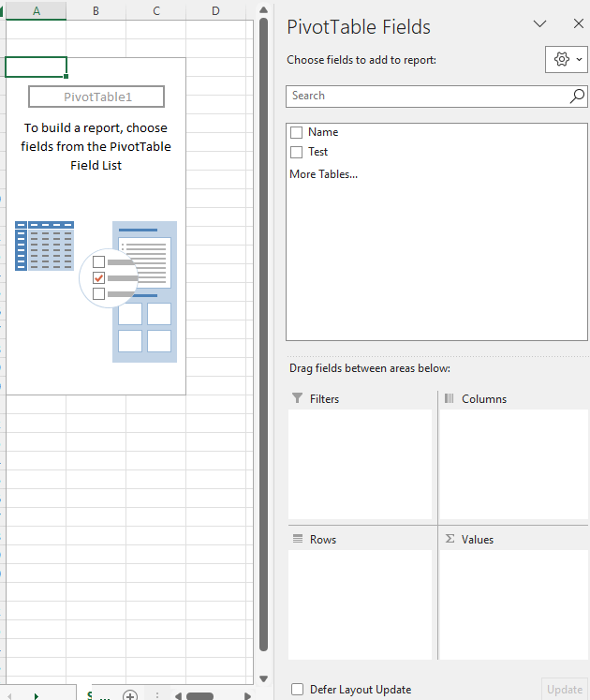
Task: Enable Defer Layout Update checkbox
Action: click(x=297, y=689)
